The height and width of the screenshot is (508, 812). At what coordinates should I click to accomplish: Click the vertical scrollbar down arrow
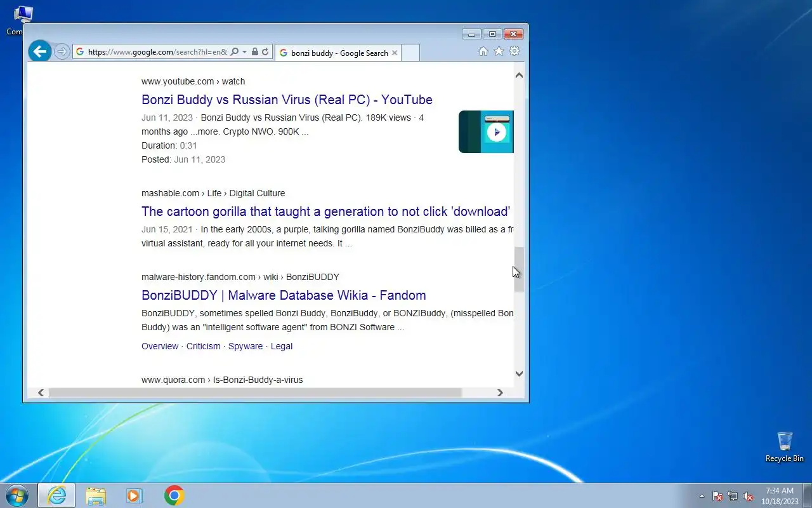click(x=519, y=373)
